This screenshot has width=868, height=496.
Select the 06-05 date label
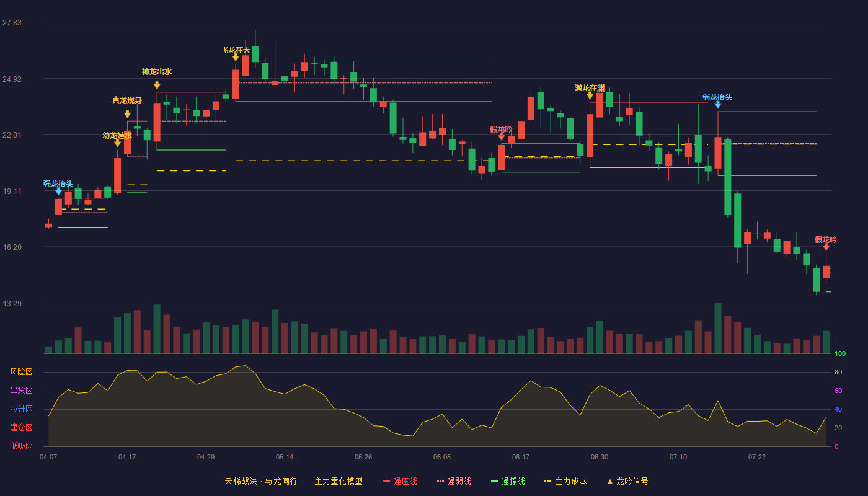[x=442, y=457]
